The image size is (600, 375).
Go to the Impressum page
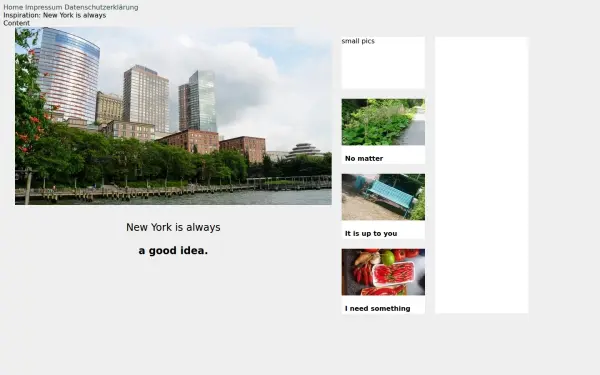[x=44, y=7]
